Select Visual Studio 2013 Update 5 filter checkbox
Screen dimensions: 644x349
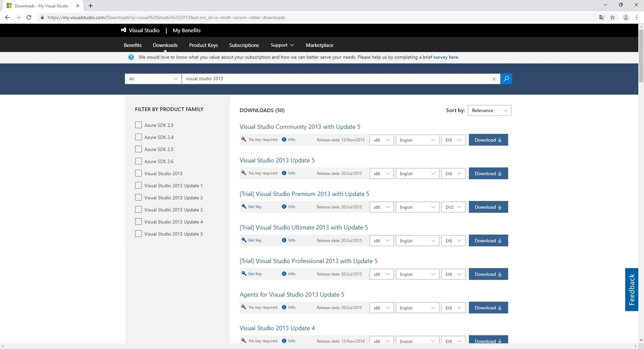tap(138, 234)
